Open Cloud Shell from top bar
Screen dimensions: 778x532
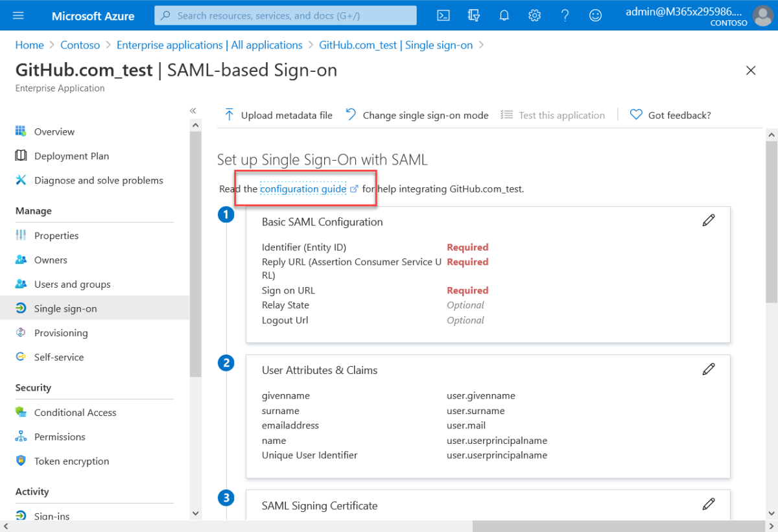(x=443, y=16)
